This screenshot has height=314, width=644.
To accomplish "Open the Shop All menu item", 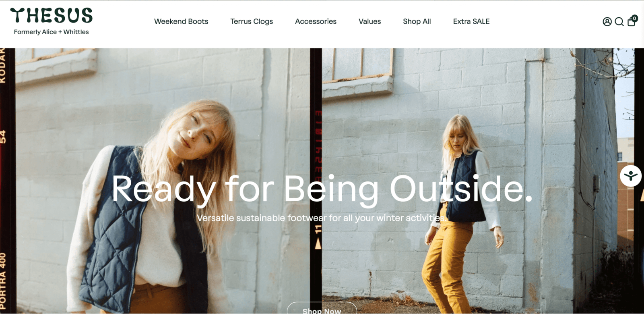I will (417, 21).
